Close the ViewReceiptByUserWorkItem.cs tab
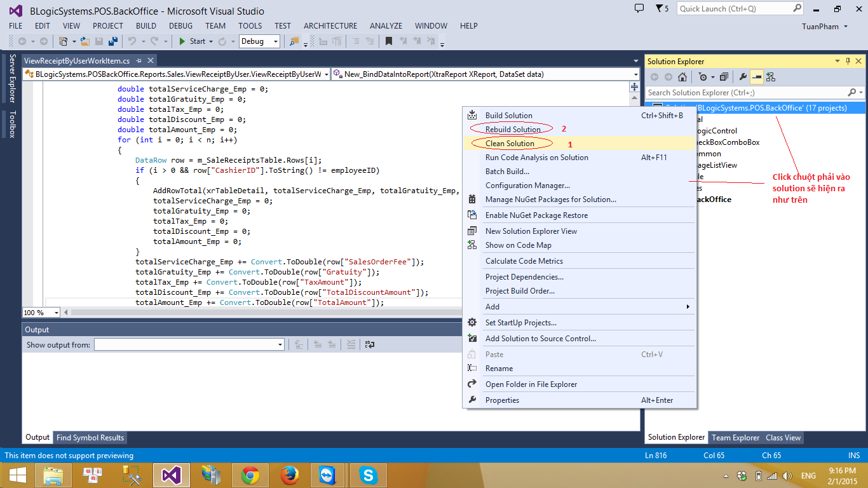Screen dimensions: 868x488 [151, 60]
